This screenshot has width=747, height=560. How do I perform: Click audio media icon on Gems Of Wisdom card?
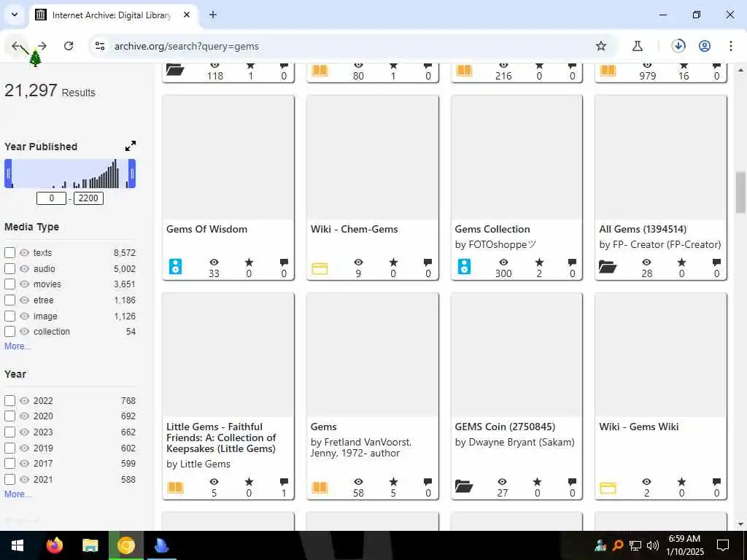(x=175, y=267)
